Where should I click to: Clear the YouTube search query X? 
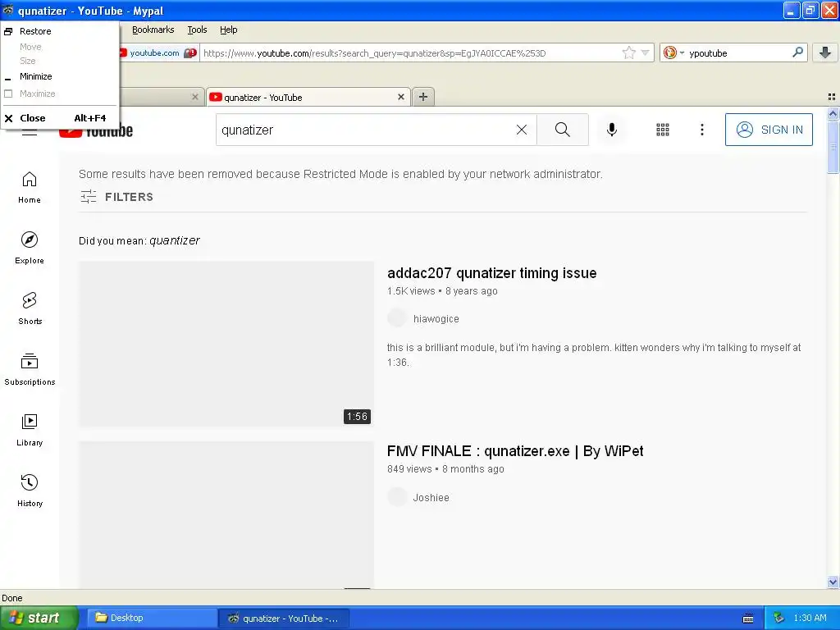521,130
